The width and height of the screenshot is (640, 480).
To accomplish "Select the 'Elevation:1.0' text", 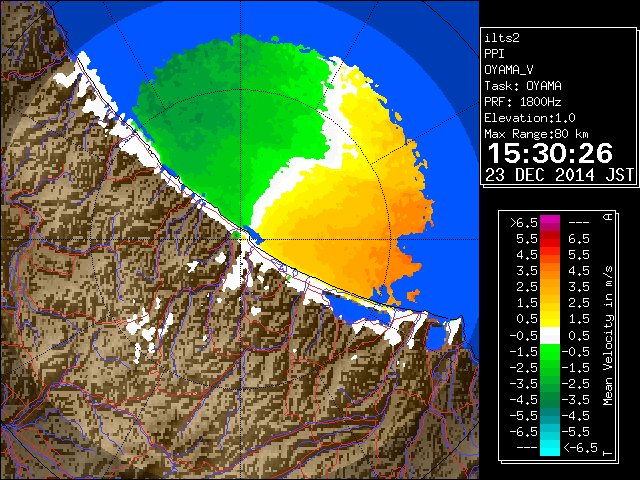I will (530, 118).
